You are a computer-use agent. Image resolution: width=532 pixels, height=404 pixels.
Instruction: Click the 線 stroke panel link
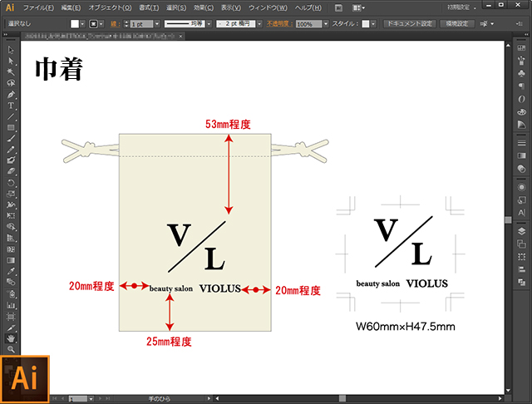coord(114,24)
